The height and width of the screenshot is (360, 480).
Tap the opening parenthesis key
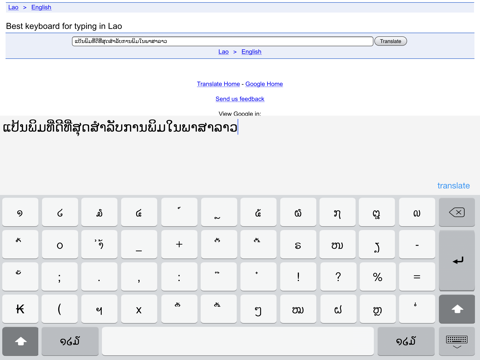point(60,309)
